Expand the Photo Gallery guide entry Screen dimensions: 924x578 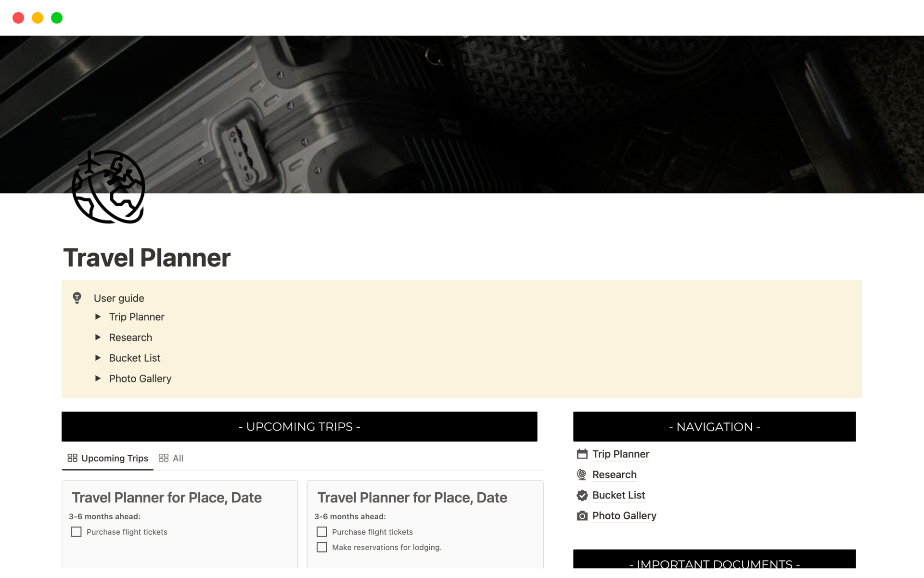[x=99, y=379]
